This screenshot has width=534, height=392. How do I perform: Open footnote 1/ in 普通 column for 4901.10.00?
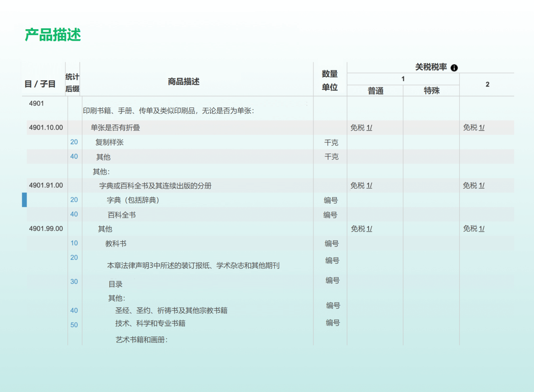point(369,128)
